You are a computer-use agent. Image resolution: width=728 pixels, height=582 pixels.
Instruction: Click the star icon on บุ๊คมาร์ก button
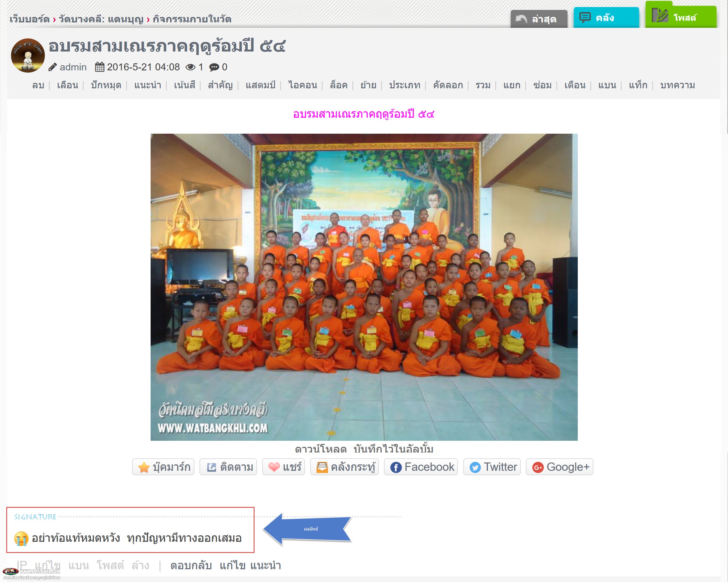144,467
